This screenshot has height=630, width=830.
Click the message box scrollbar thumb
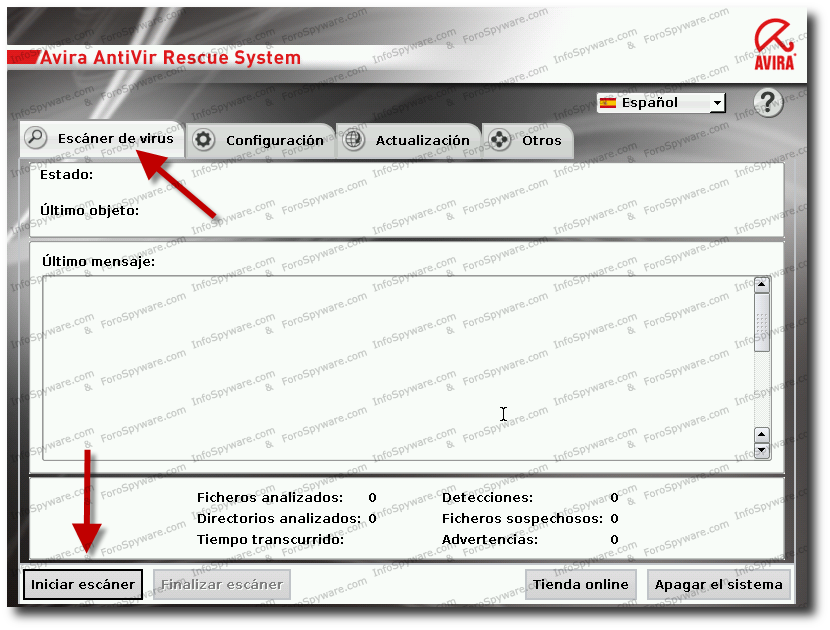(762, 322)
